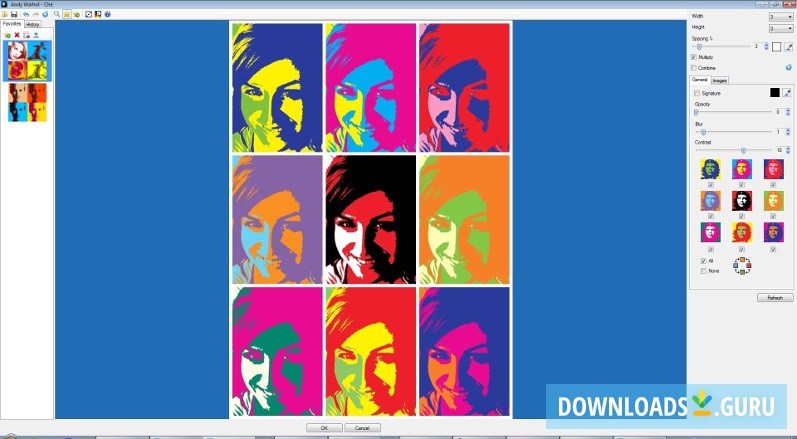Select the yellow-blue Che color preset thumbnail
The image size is (797, 439).
(x=711, y=169)
